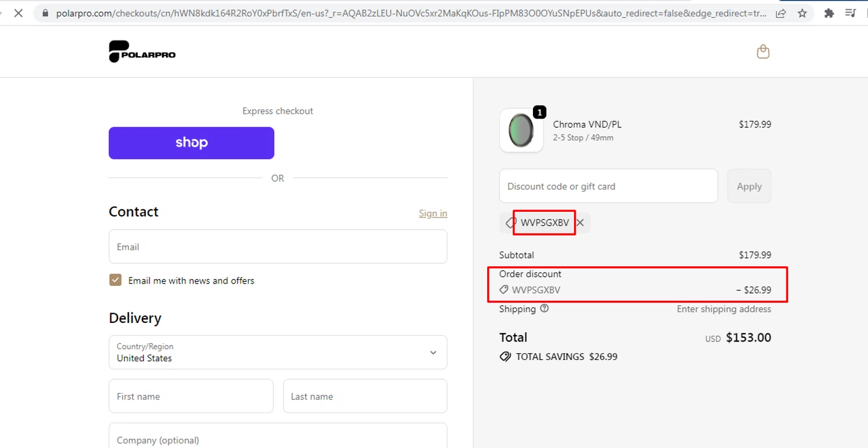Remove discount code WVPSGXBV with X
Image resolution: width=868 pixels, height=448 pixels.
(580, 223)
